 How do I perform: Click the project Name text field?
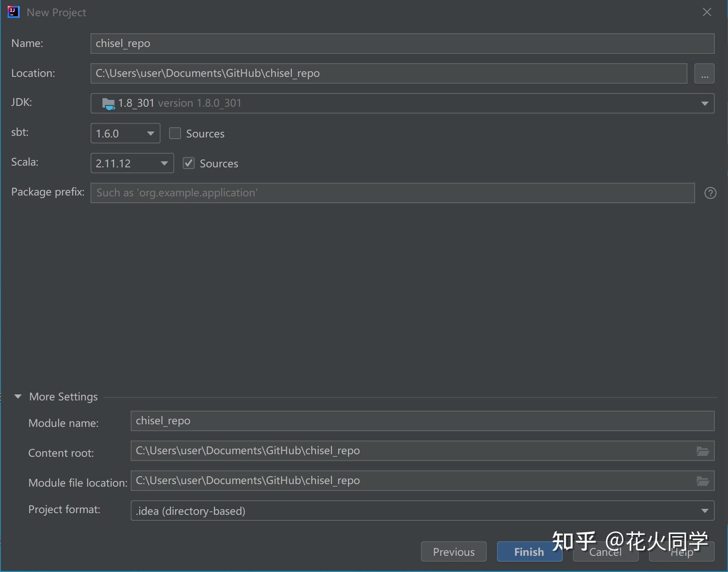402,44
